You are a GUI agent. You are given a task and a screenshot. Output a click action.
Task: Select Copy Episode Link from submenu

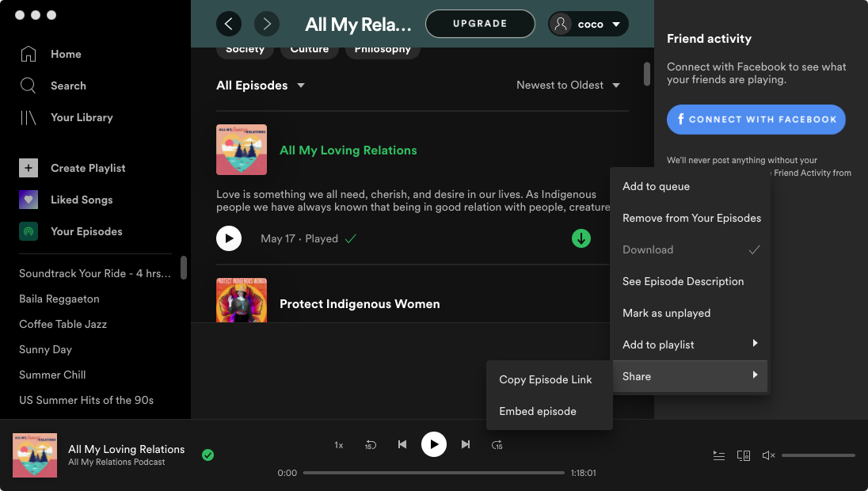pos(545,379)
